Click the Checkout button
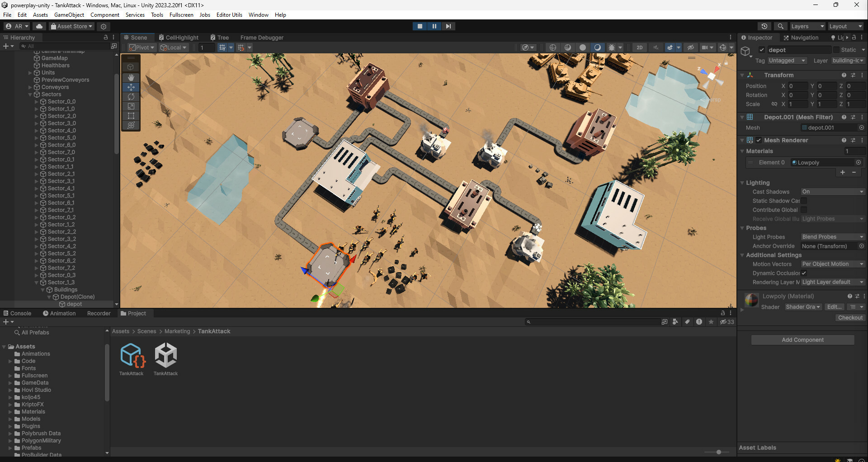 tap(850, 318)
